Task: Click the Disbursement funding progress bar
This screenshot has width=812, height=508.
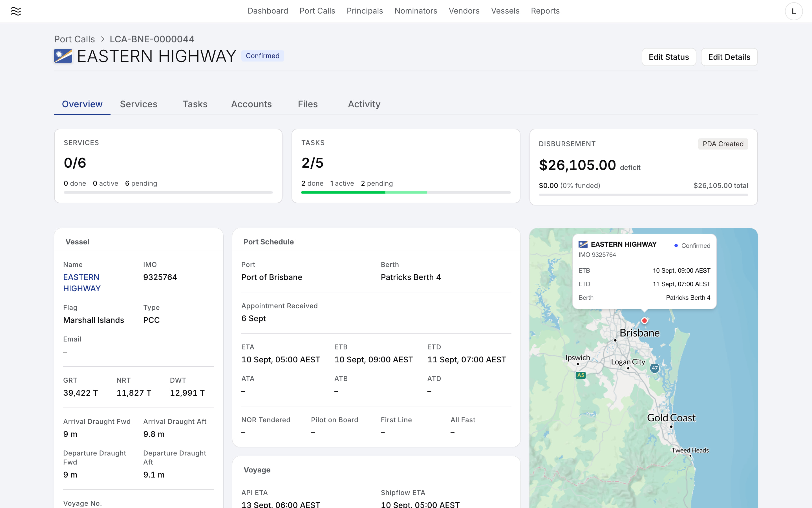Action: point(644,194)
